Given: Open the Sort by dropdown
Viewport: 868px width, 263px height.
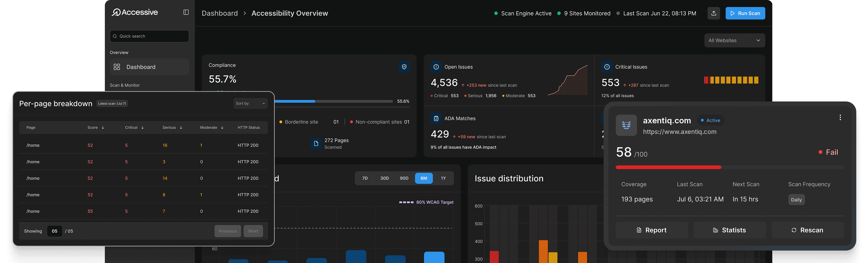Looking at the screenshot, I should click(x=250, y=104).
